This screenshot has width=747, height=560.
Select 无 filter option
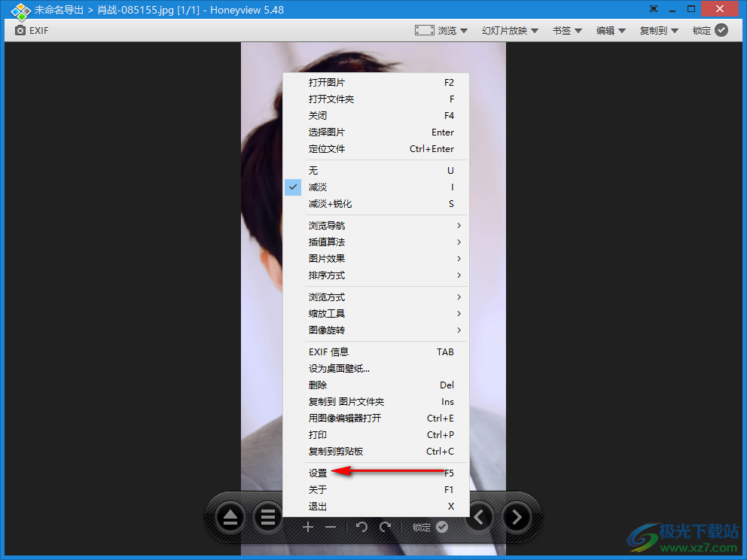tap(377, 170)
